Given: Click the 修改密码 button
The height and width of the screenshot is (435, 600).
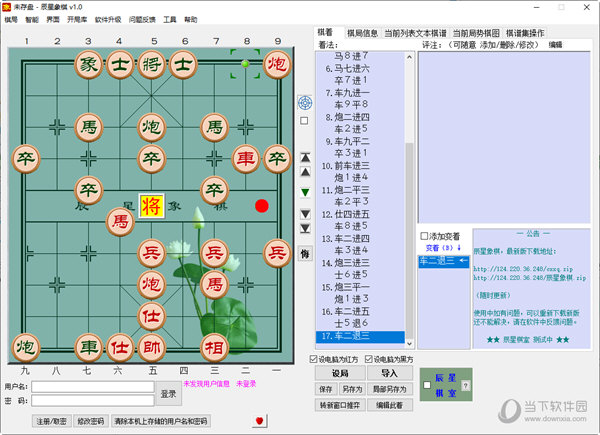Looking at the screenshot, I should click(91, 421).
